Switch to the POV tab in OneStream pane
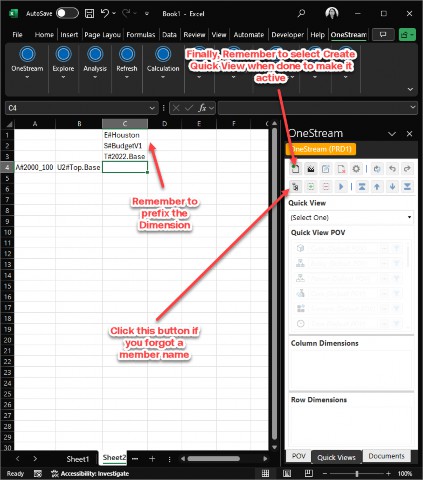The height and width of the screenshot is (480, 423). point(298,456)
